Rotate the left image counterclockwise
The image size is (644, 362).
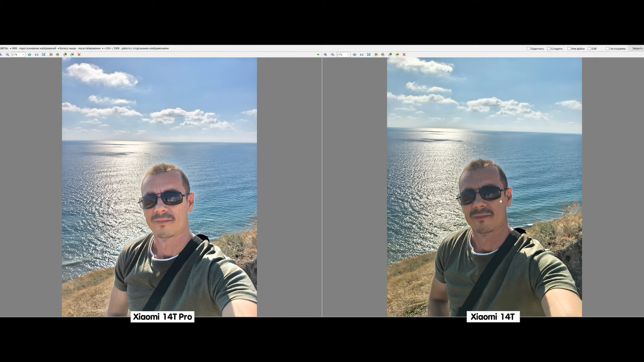51,55
